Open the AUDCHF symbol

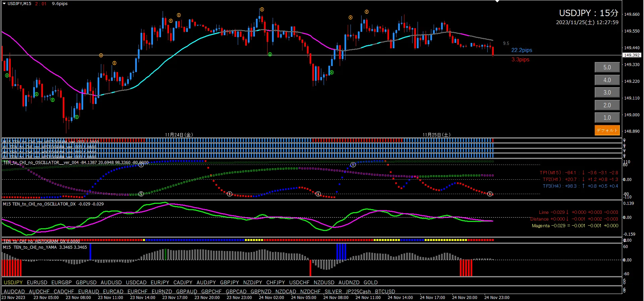39,292
